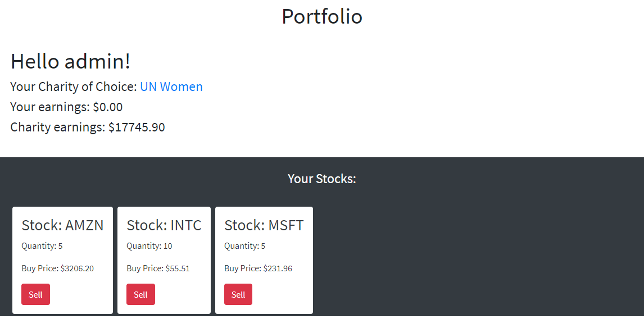Click the Your earnings $0.00 line

pos(66,107)
